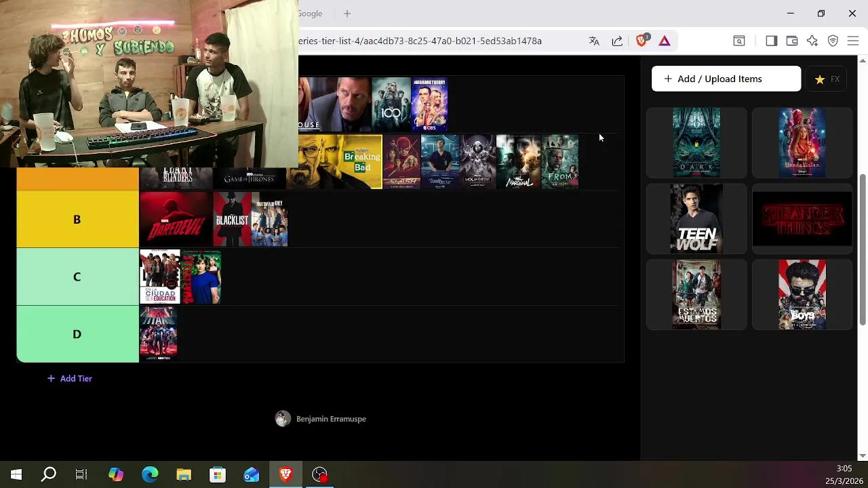Image resolution: width=868 pixels, height=488 pixels.
Task: Click the Blacklist poster in B tier
Action: point(232,219)
